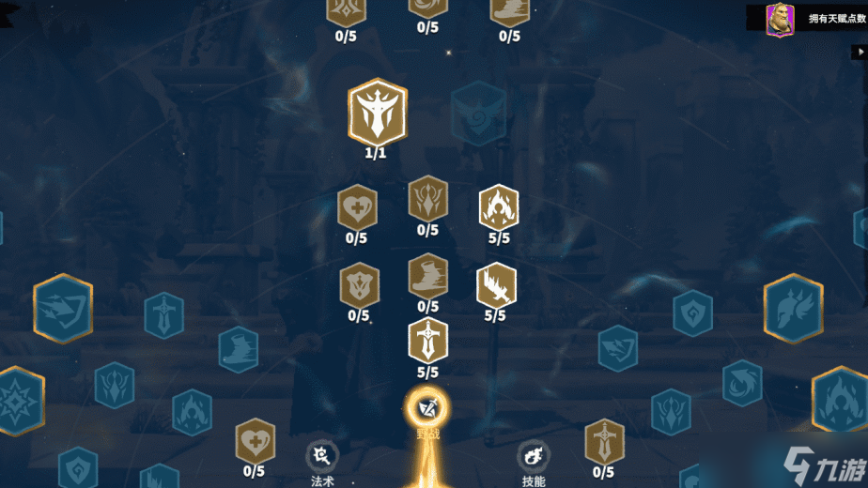Click the locked blue swirl talent beside crowned helmet

tap(479, 114)
